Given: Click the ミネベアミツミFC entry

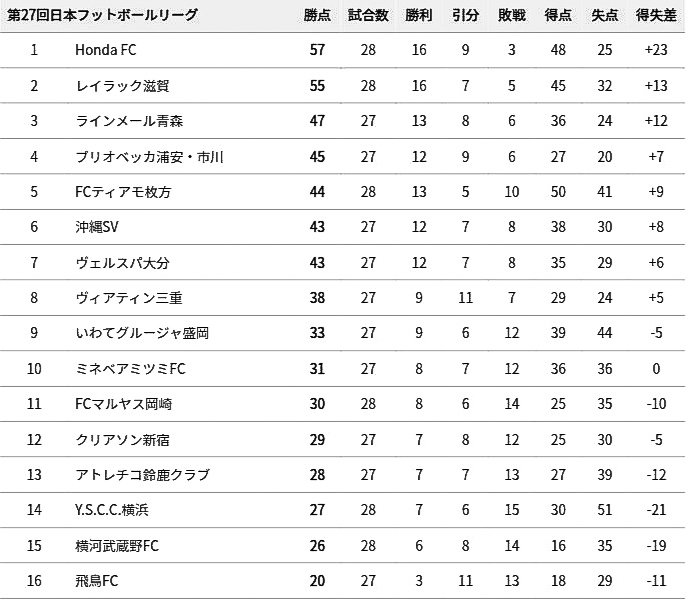Looking at the screenshot, I should [x=131, y=369].
